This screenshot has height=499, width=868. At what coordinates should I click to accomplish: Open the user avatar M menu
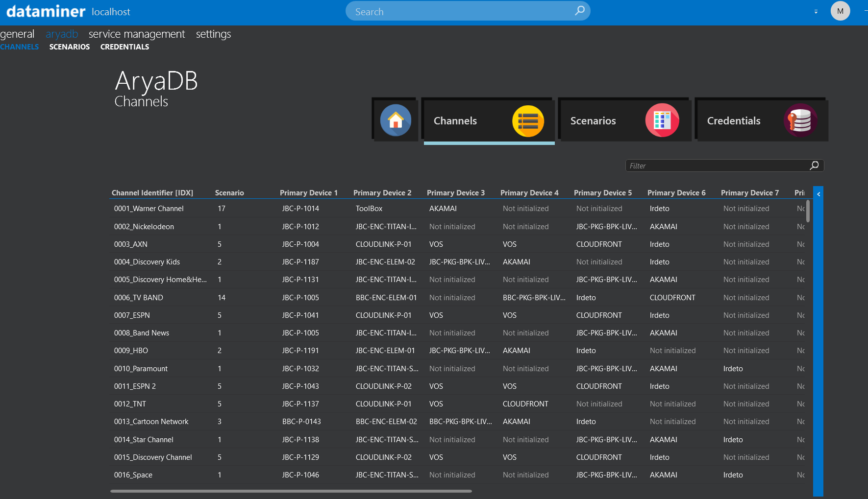tap(840, 11)
